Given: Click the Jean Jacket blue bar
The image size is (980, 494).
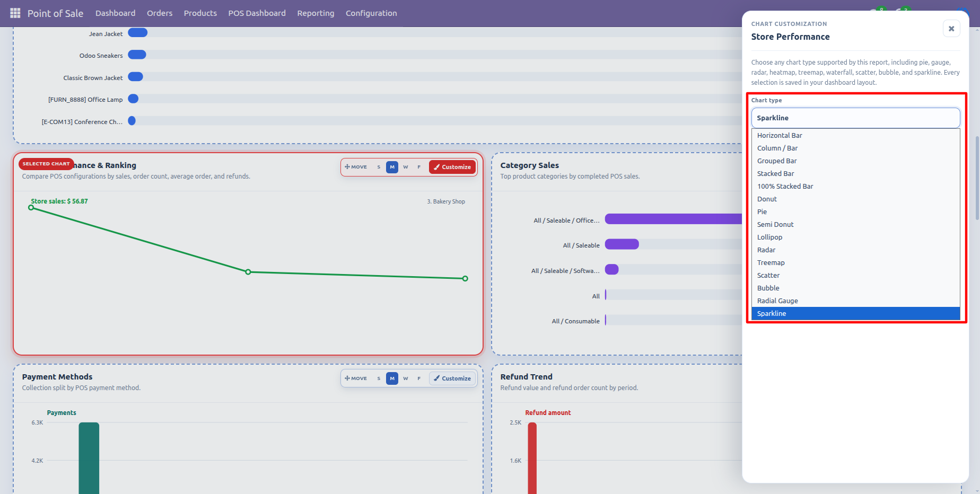Looking at the screenshot, I should [x=138, y=33].
